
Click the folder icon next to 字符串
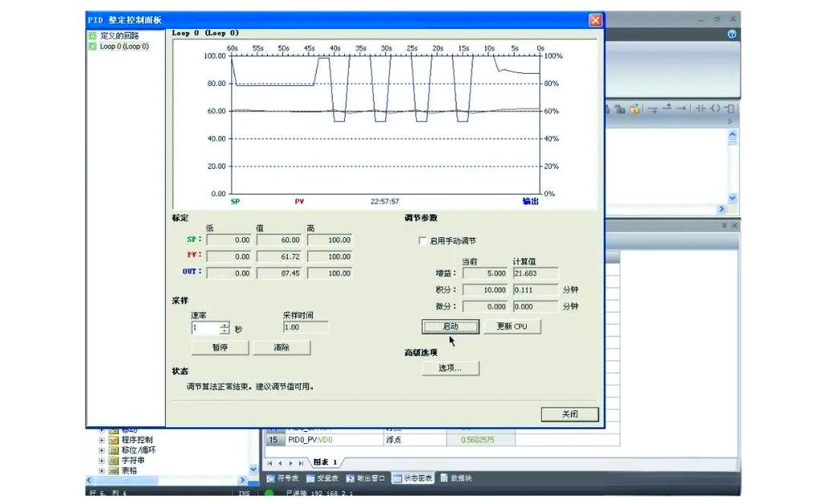point(114,461)
